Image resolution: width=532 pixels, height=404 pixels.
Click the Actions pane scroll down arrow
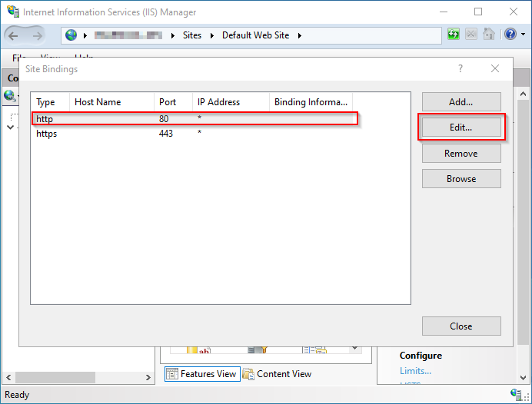coord(524,377)
